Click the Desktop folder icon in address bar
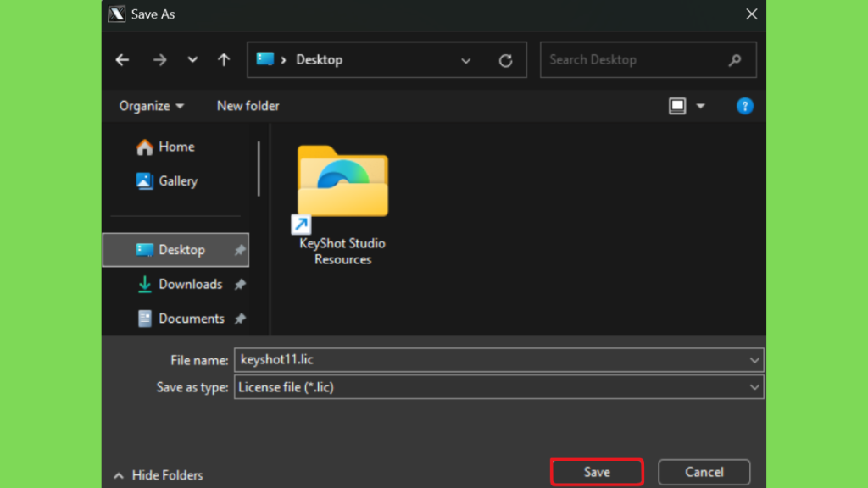Viewport: 868px width, 488px height. [265, 58]
